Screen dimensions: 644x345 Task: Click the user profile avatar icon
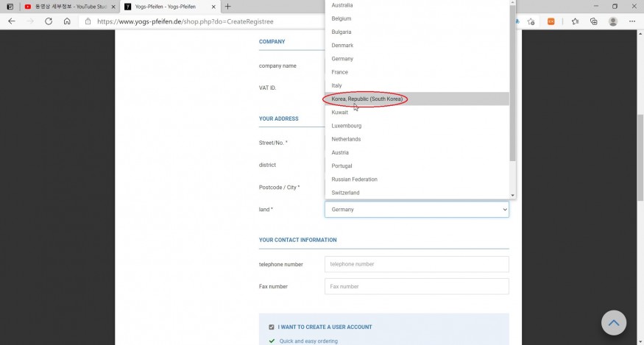[613, 21]
